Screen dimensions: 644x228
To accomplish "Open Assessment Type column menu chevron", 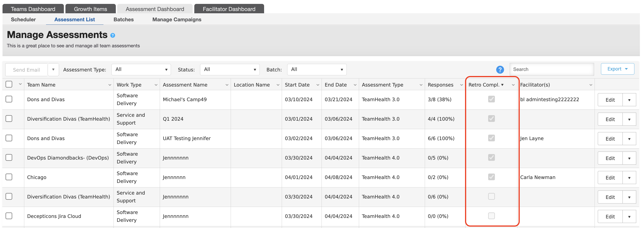I will 421,85.
